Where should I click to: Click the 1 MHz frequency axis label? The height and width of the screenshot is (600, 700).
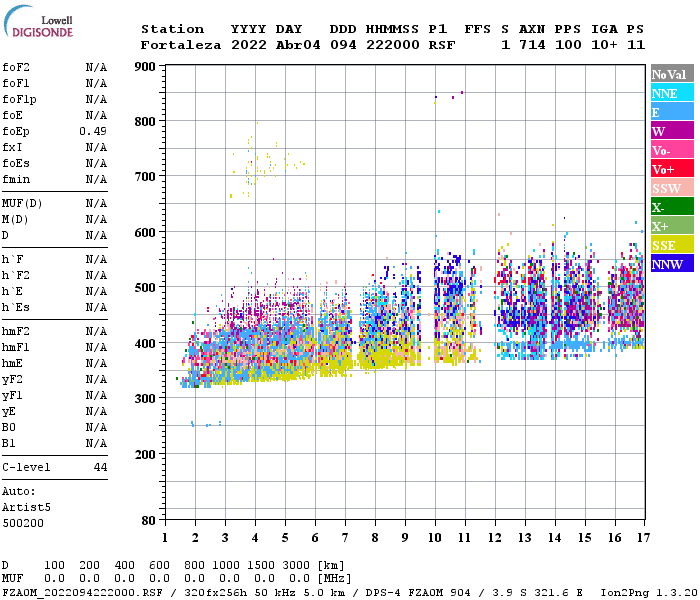[165, 538]
